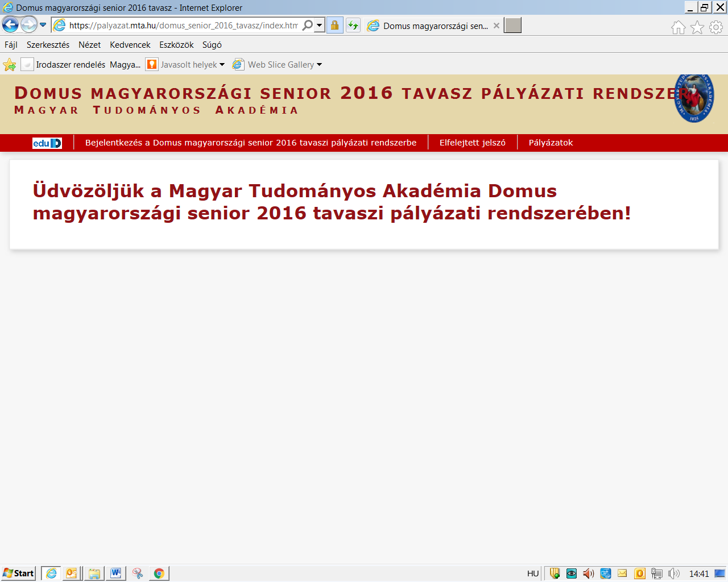Open the Eszközök menu

pyautogui.click(x=176, y=44)
